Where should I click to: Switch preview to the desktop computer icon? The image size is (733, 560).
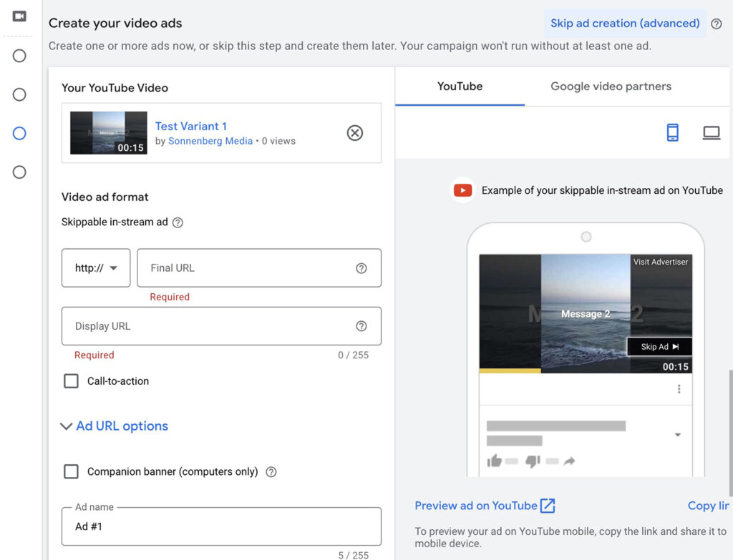[x=711, y=132]
